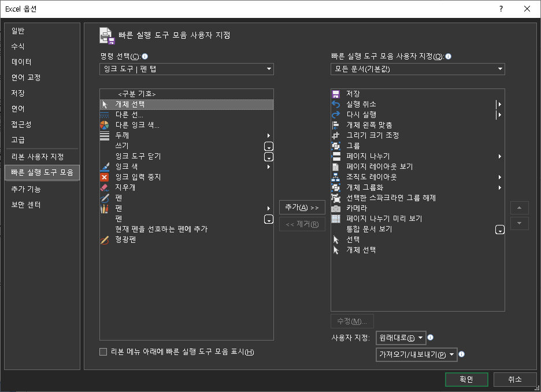Image resolution: width=541 pixels, height=392 pixels.
Task: Click the info icon next to 명령 선택
Action: click(145, 56)
